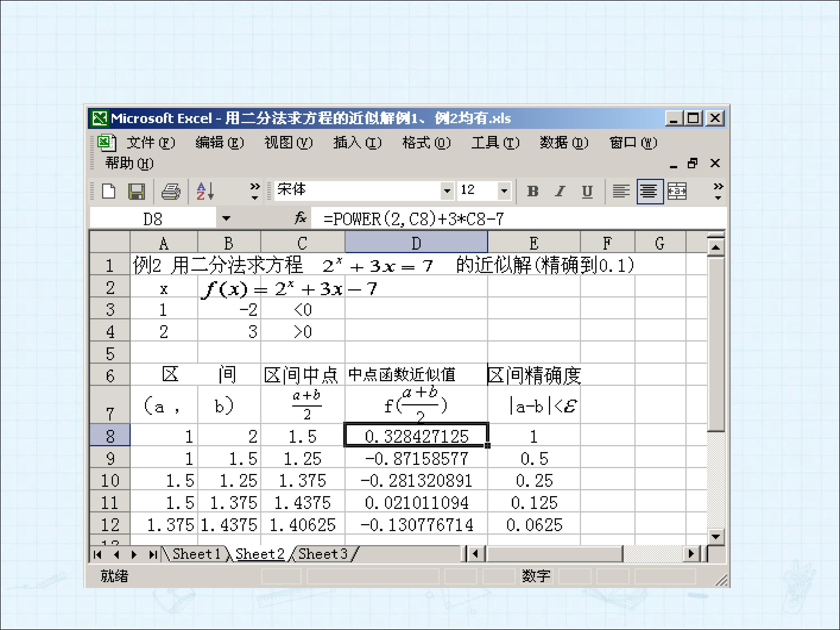Click the Sort Ascending A-Z icon
840x630 pixels.
tap(205, 191)
